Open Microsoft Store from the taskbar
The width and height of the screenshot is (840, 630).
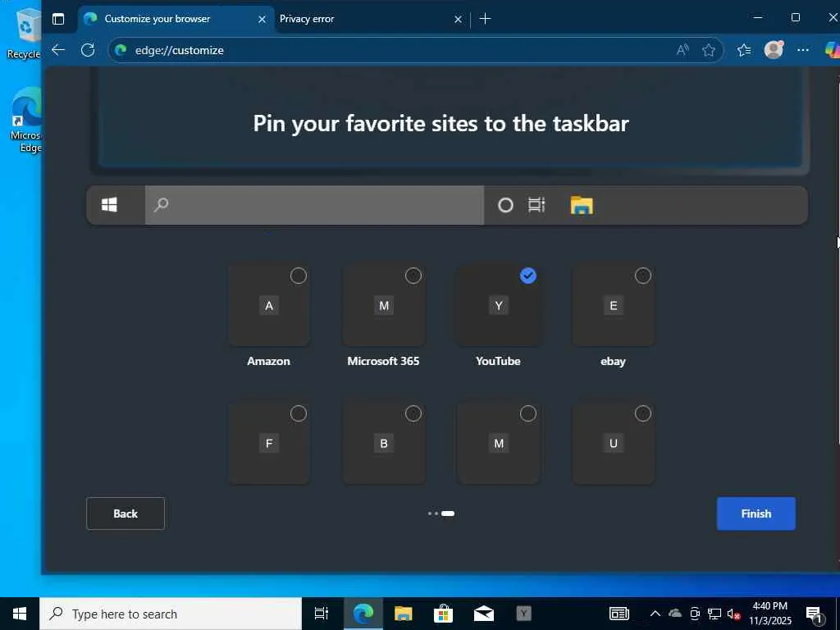444,614
